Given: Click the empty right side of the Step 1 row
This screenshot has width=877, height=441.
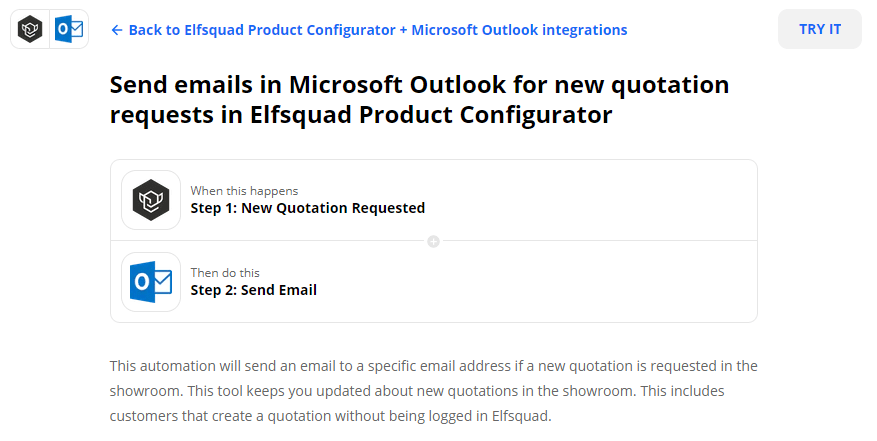Looking at the screenshot, I should pos(620,200).
